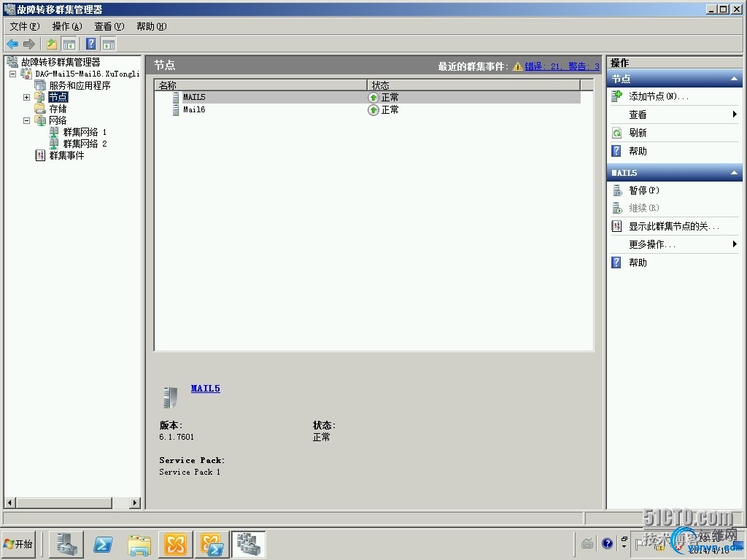The width and height of the screenshot is (747, 560).
Task: Open Server Manager from the taskbar
Action: point(66,544)
